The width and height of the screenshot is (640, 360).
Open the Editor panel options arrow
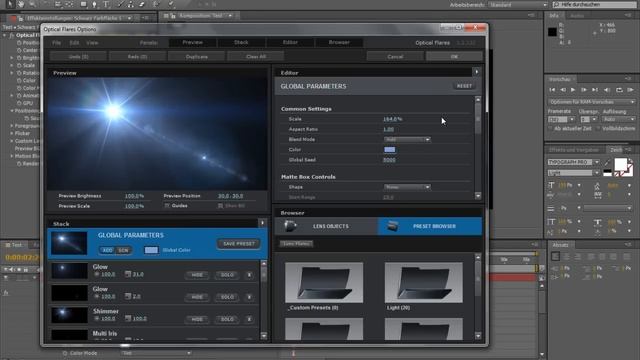pyautogui.click(x=476, y=72)
